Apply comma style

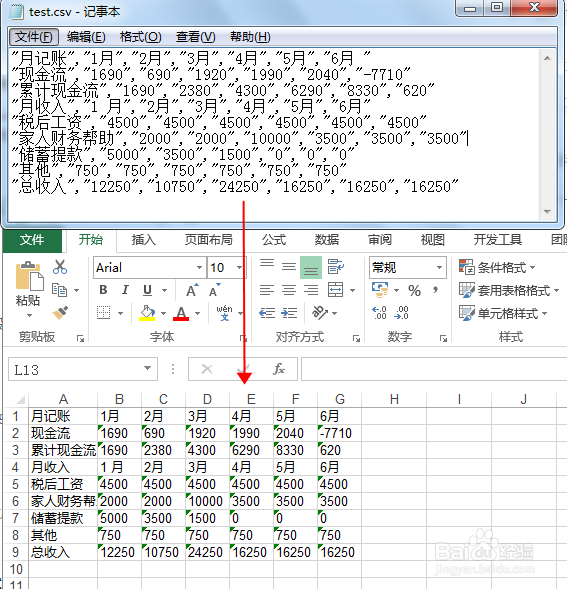pos(435,290)
